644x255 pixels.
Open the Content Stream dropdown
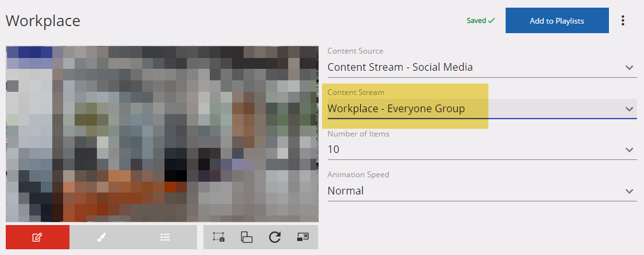[482, 109]
